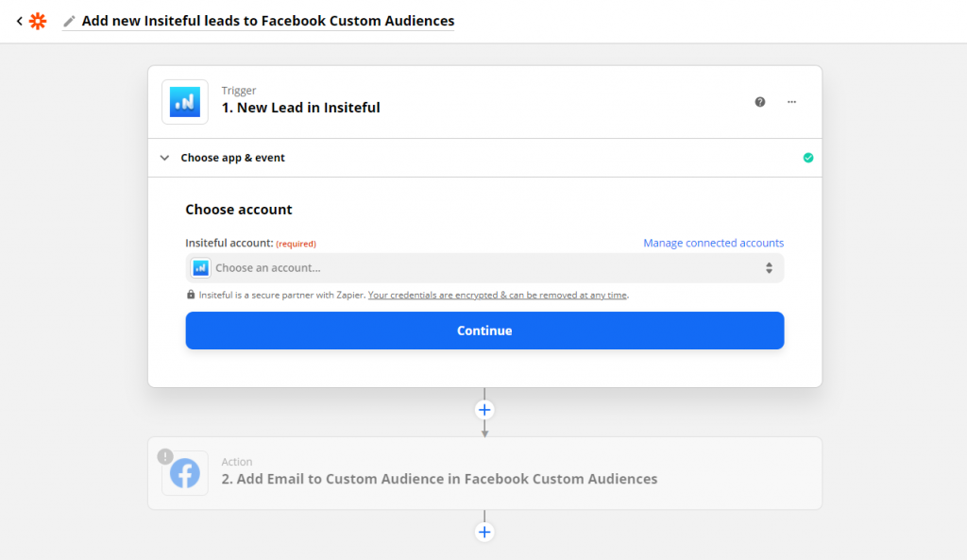Open the Add Email to Custom Audience action
The height and width of the screenshot is (560, 967).
tap(484, 473)
